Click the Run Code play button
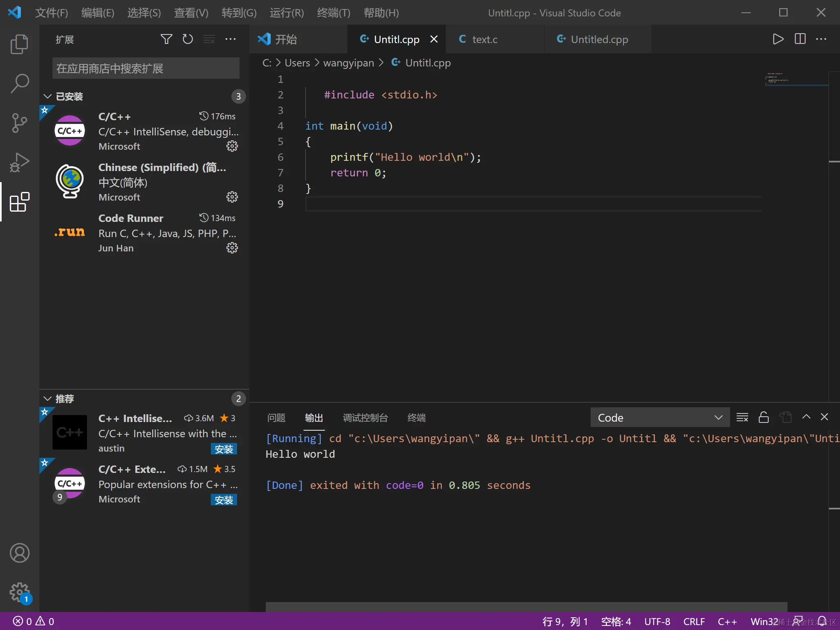The width and height of the screenshot is (840, 630). [778, 39]
